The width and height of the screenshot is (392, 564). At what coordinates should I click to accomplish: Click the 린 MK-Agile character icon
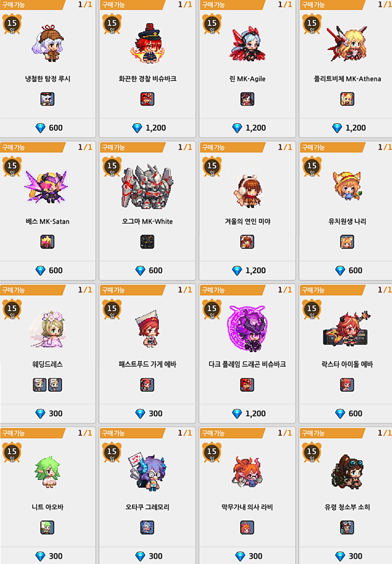pyautogui.click(x=247, y=99)
